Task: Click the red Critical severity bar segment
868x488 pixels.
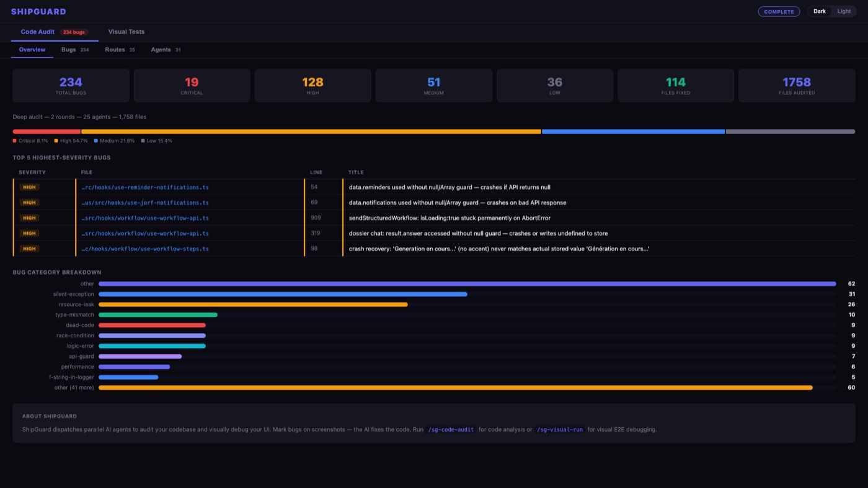Action: pyautogui.click(x=46, y=131)
